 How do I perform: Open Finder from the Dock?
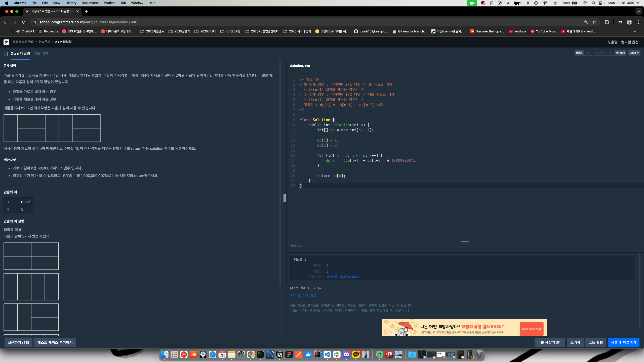165,355
